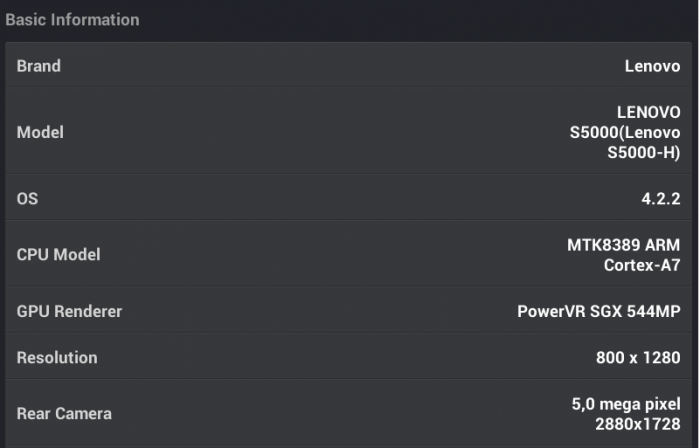700x448 pixels.
Task: Select the Brand row label
Action: point(39,66)
